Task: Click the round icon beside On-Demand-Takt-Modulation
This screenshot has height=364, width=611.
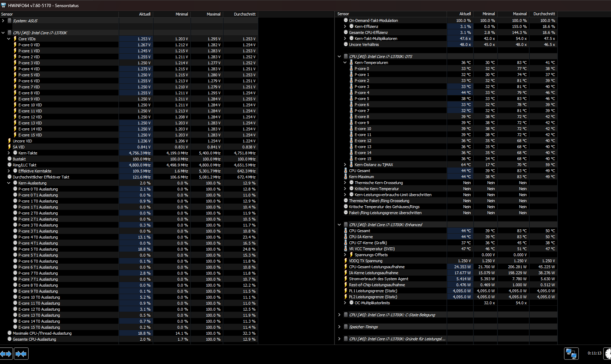Action: pyautogui.click(x=346, y=20)
